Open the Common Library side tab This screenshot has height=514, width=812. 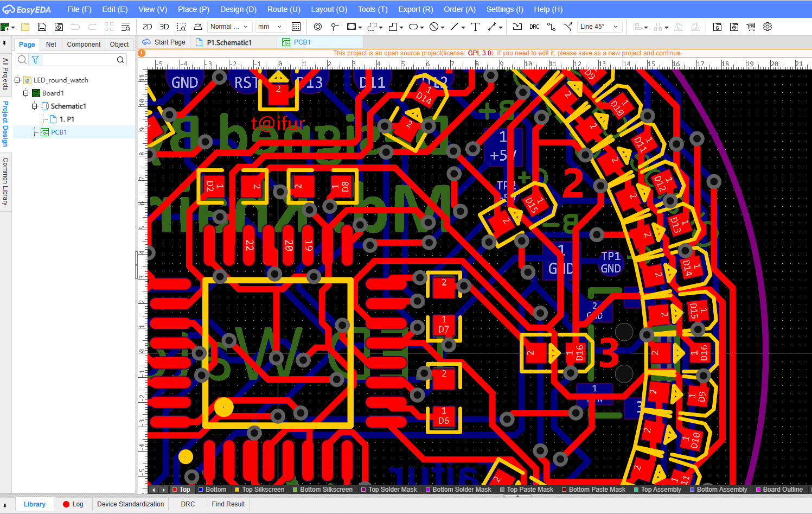coord(5,181)
